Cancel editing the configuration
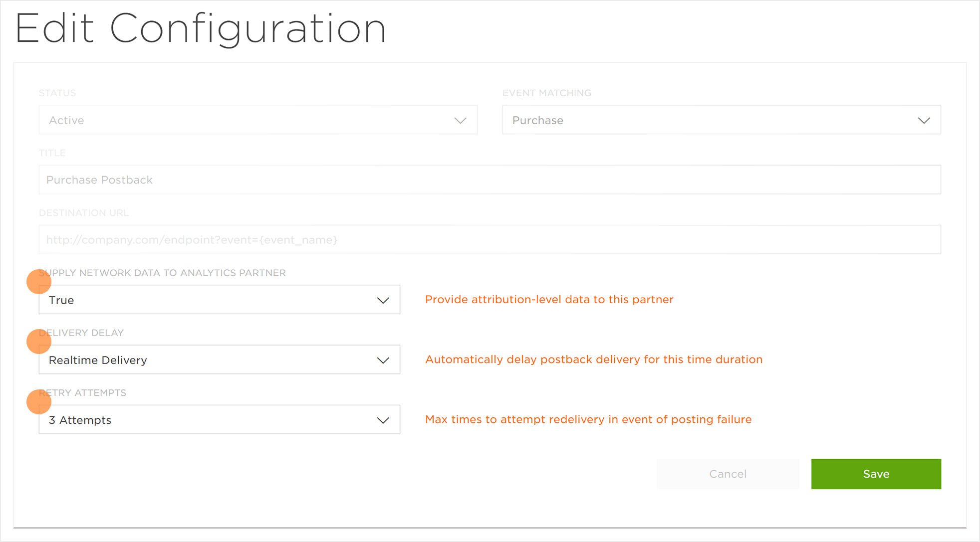This screenshot has height=542, width=980. point(728,474)
